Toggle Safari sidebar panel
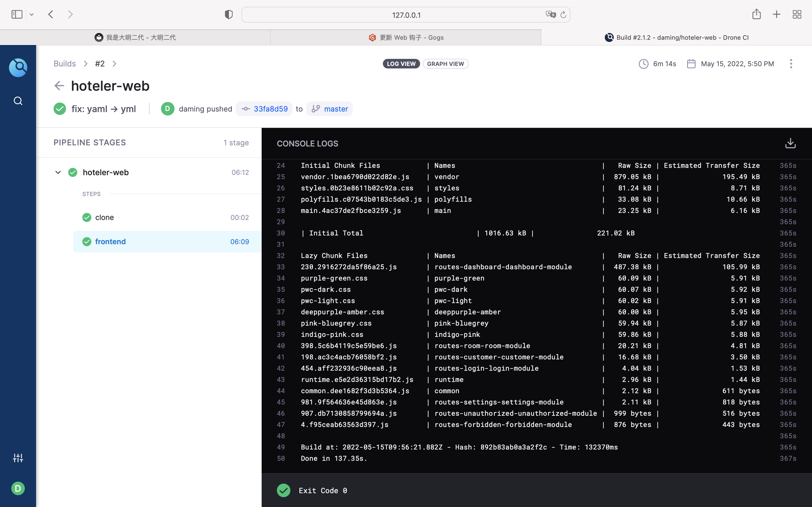This screenshot has width=812, height=507. (17, 14)
